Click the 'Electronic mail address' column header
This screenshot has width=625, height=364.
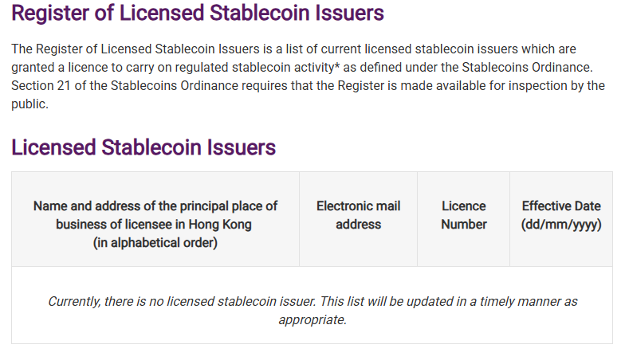[x=358, y=215]
